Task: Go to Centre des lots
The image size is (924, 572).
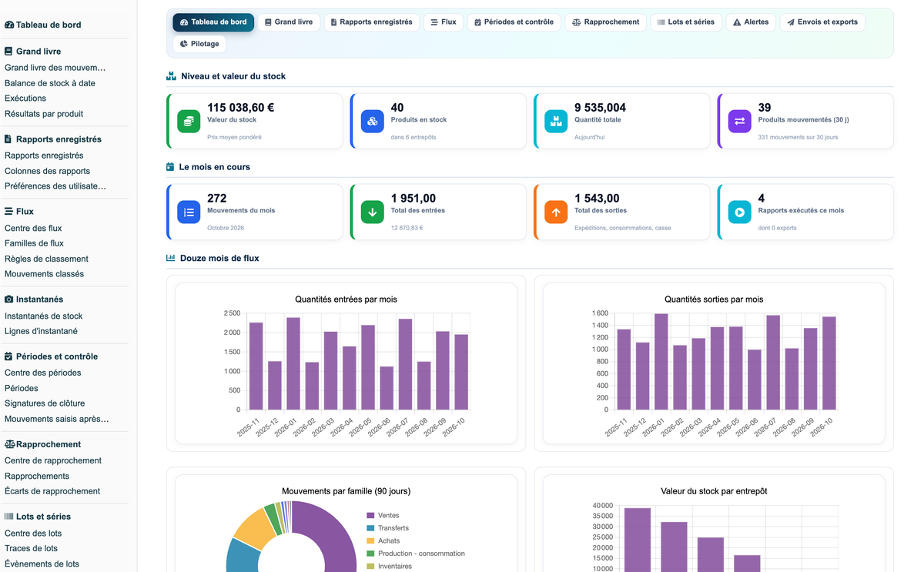Action: (x=33, y=533)
